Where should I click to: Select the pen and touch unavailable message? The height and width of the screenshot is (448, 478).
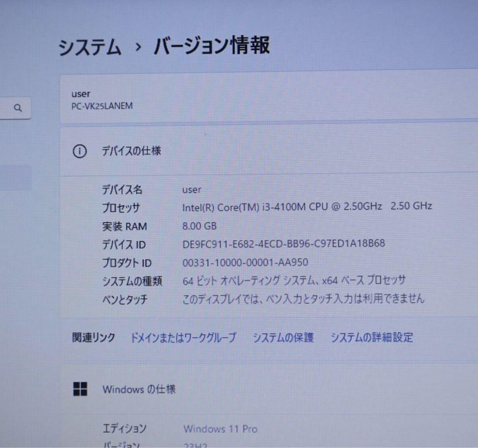tap(303, 298)
